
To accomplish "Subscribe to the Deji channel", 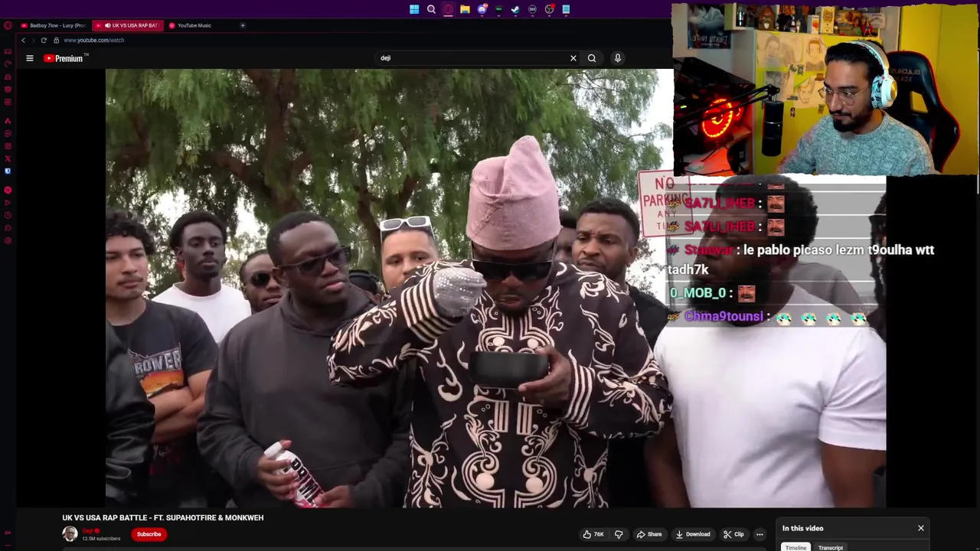I will pos(149,534).
